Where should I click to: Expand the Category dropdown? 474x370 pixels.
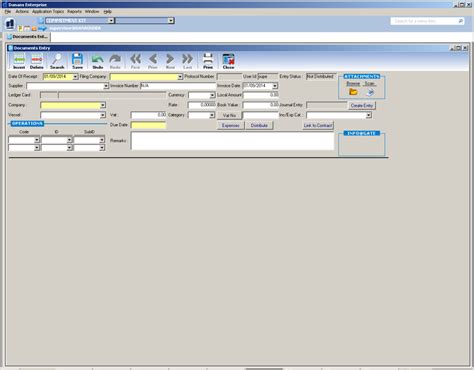[x=212, y=115]
